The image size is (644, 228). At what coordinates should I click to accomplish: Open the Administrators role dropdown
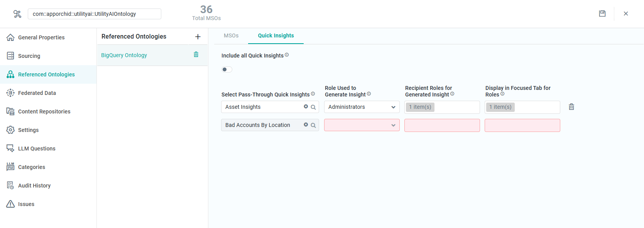tap(362, 107)
